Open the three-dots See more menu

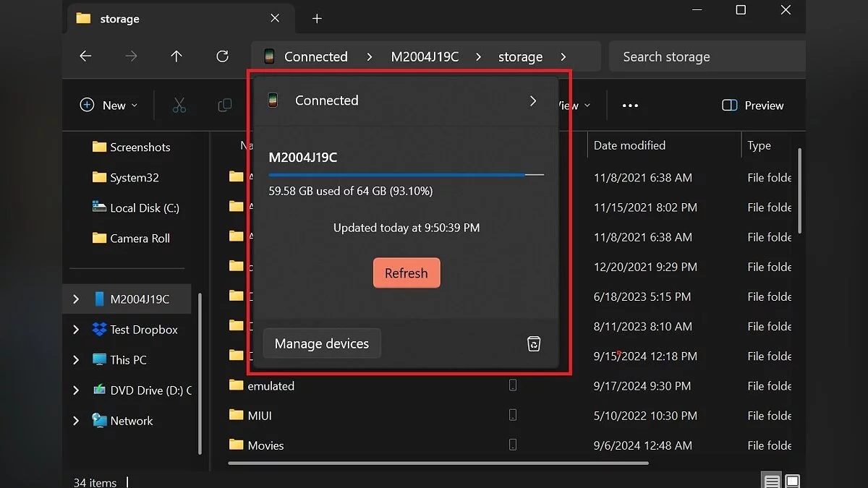tap(630, 106)
